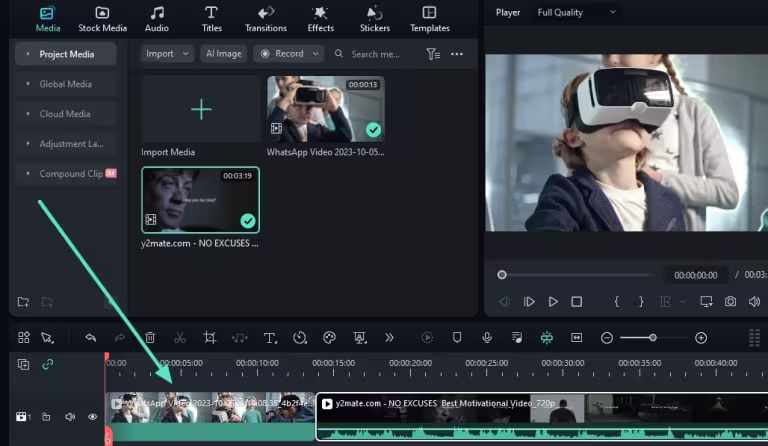Image resolution: width=768 pixels, height=446 pixels.
Task: Set the mark out bracket
Action: (641, 302)
